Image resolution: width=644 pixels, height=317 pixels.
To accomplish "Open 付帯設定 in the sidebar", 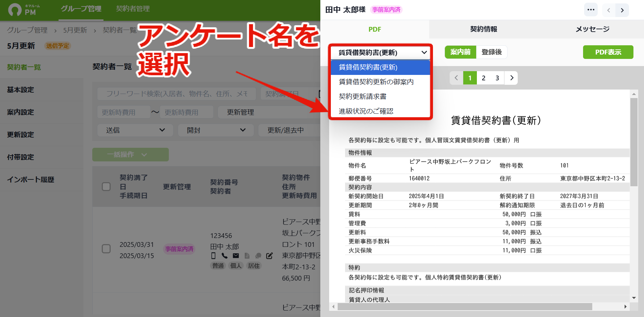I will [x=42, y=157].
